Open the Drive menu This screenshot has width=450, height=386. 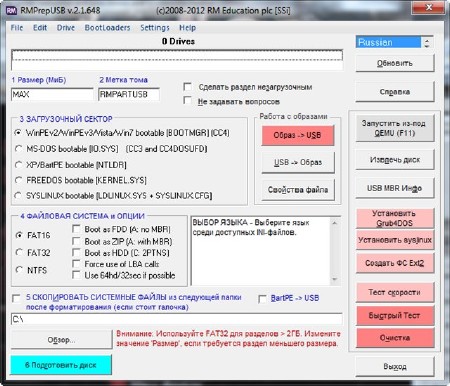(x=66, y=28)
